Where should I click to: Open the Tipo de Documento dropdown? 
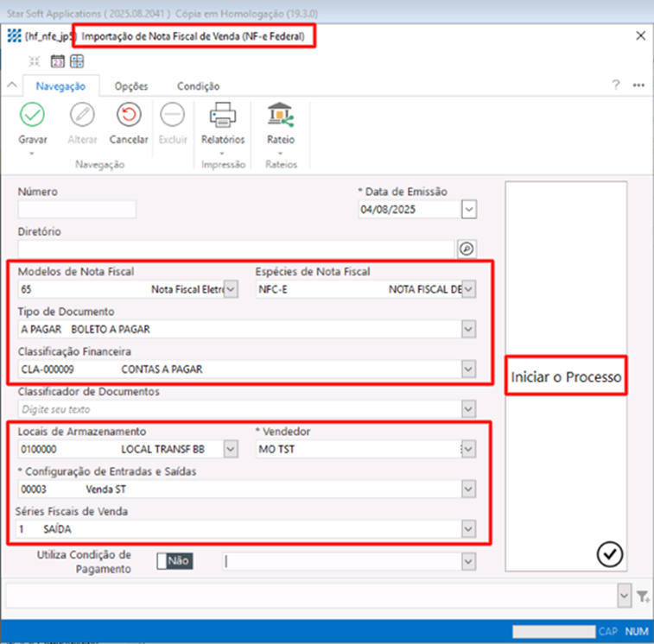point(468,329)
